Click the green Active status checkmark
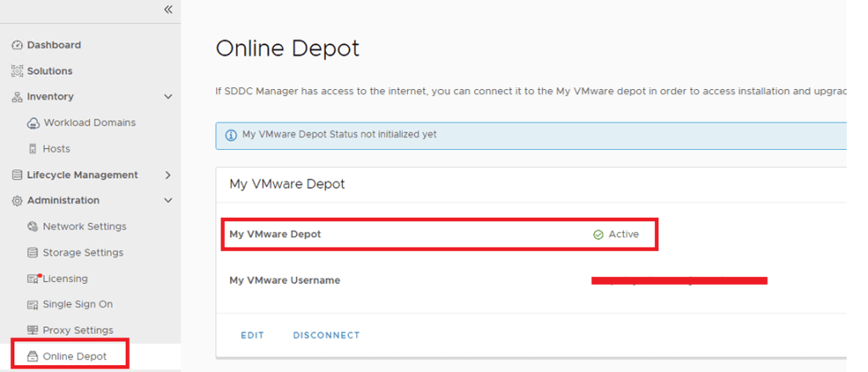 click(598, 235)
